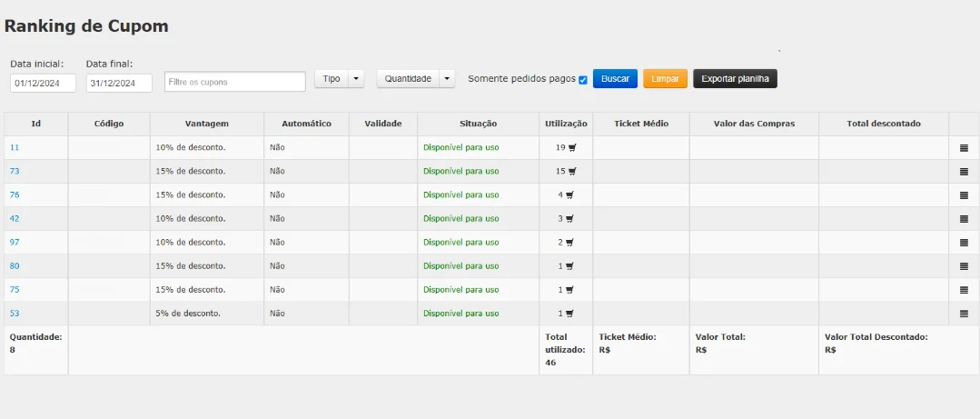Open coupon Id 75 link
This screenshot has height=419, width=980.
(15, 290)
